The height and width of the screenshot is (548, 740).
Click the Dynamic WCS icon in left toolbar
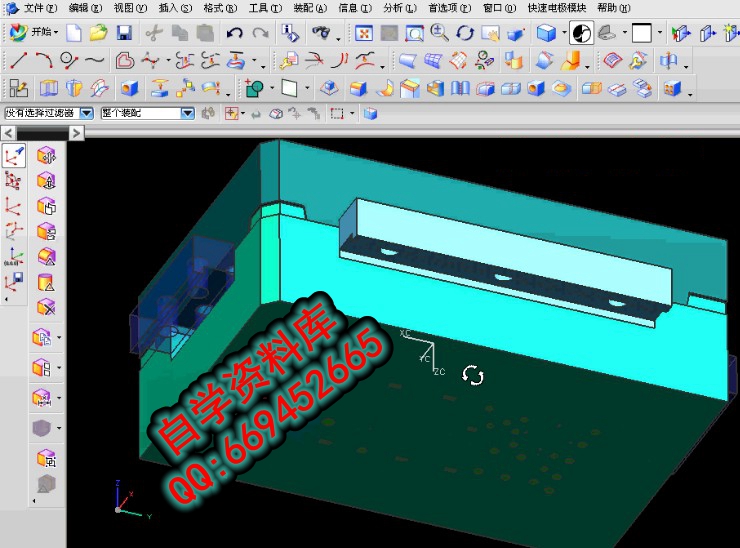[14, 156]
